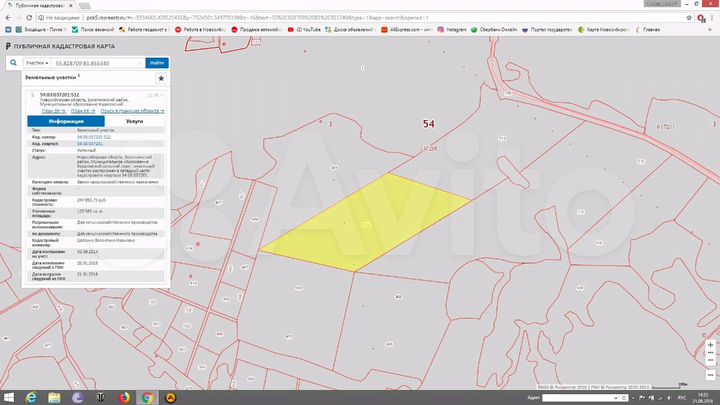Click Windows Start button
Viewport: 720px width, 405px height.
(8, 397)
